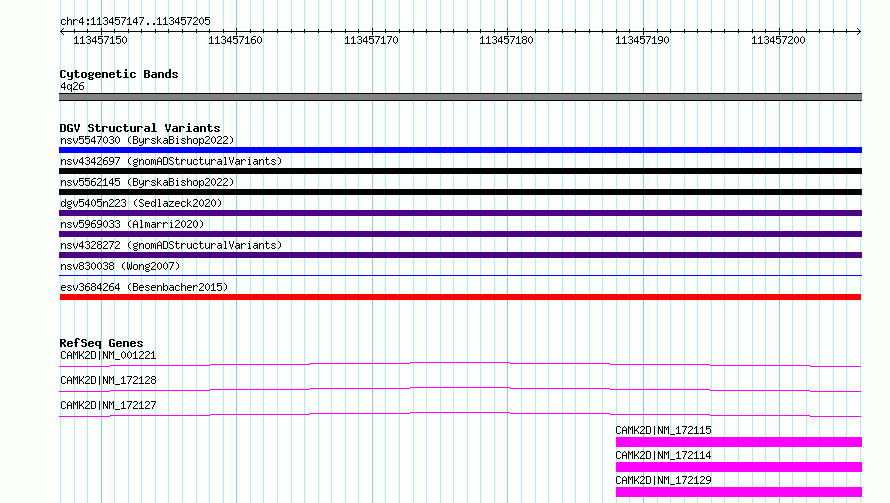This screenshot has height=503, width=890.
Task: Open the Cytogenetic Bands track title
Action: [119, 74]
